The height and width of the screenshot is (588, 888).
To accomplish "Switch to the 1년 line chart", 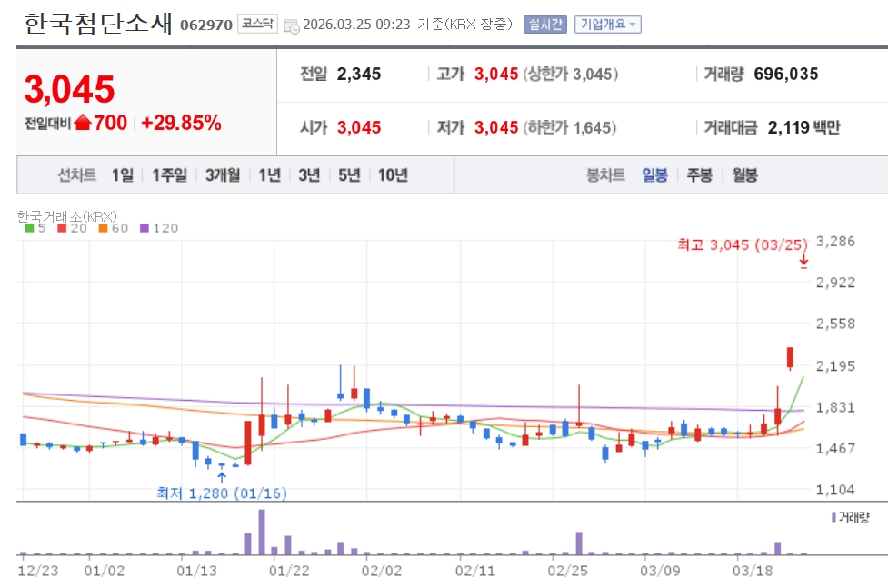I will click(270, 175).
